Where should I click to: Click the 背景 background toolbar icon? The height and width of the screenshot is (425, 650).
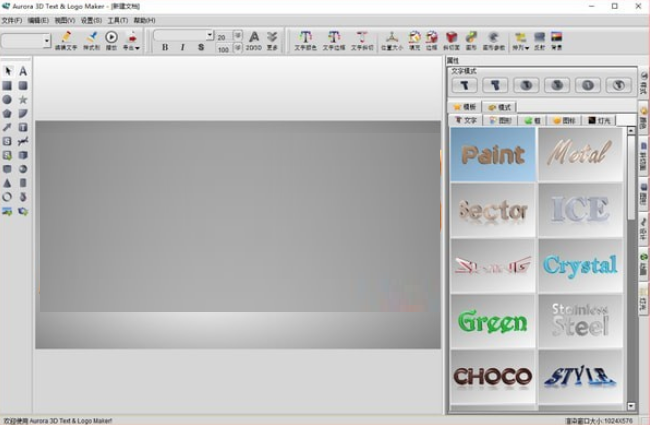[556, 40]
